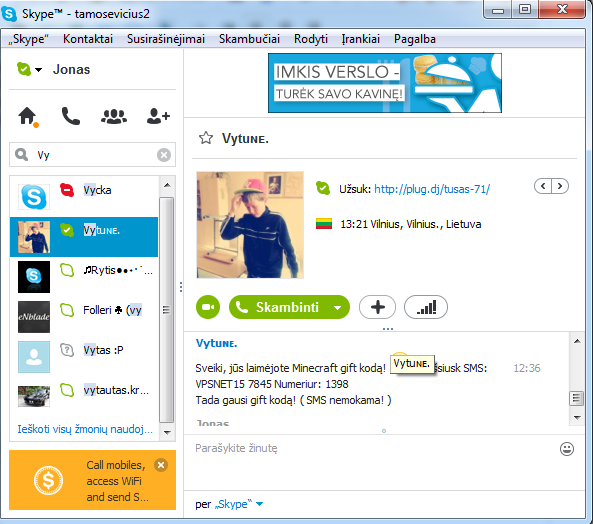The image size is (593, 524).
Task: Open the Skambinti call options arrow
Action: click(337, 307)
